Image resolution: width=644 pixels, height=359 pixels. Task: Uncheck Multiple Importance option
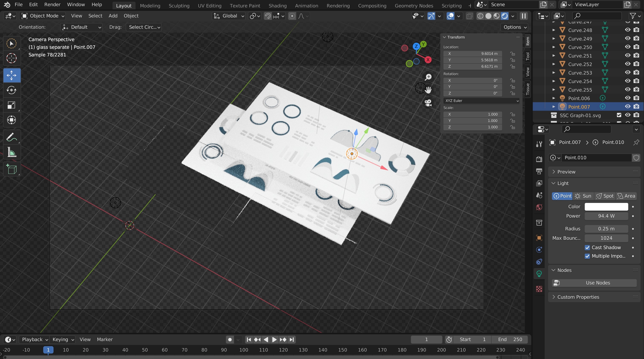tap(587, 256)
